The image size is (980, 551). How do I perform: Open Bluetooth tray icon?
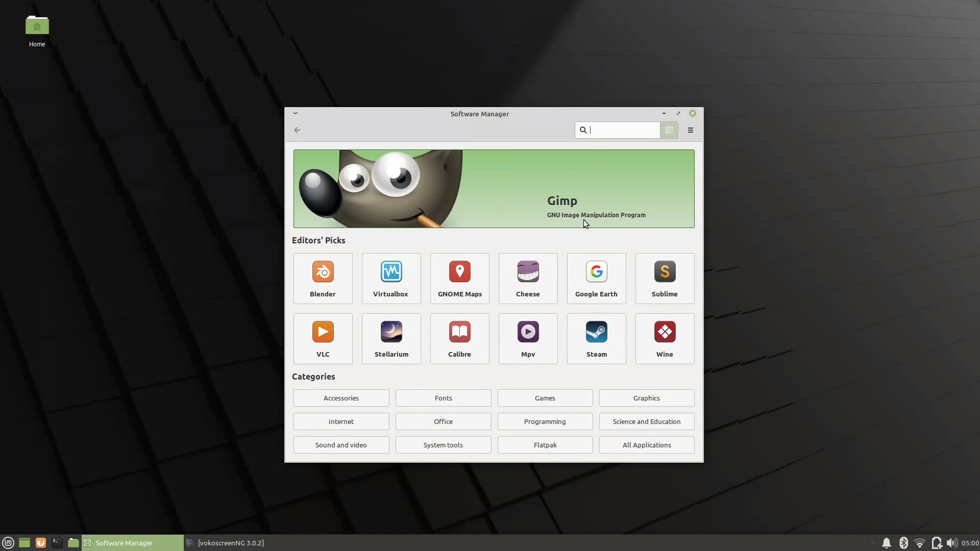tap(903, 543)
